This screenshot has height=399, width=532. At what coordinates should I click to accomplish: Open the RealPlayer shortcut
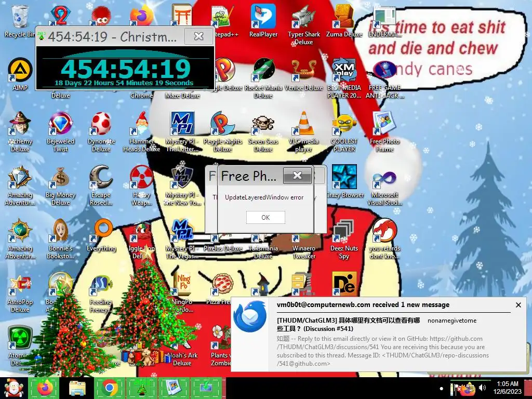[x=263, y=21]
